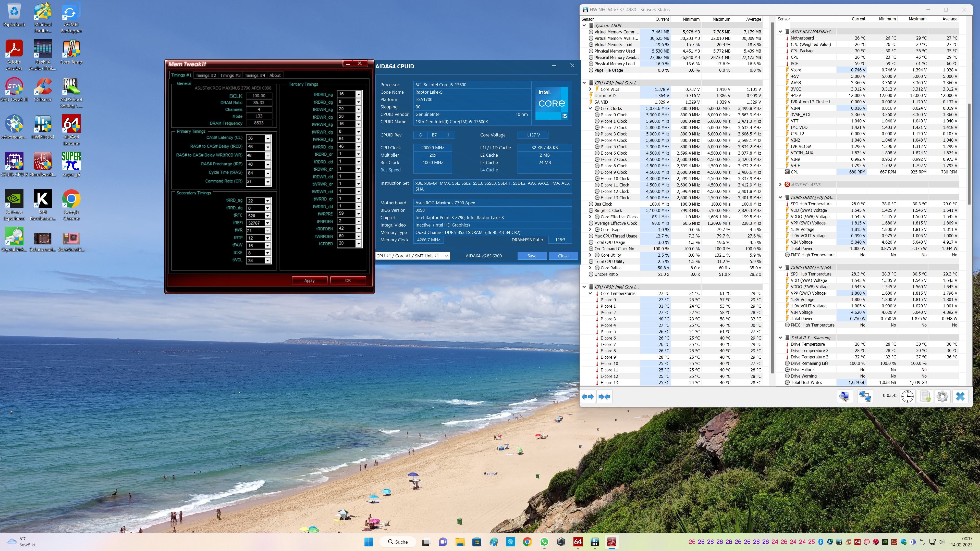This screenshot has height=551, width=980.
Task: Select the Timings #1 tab
Action: (x=181, y=75)
